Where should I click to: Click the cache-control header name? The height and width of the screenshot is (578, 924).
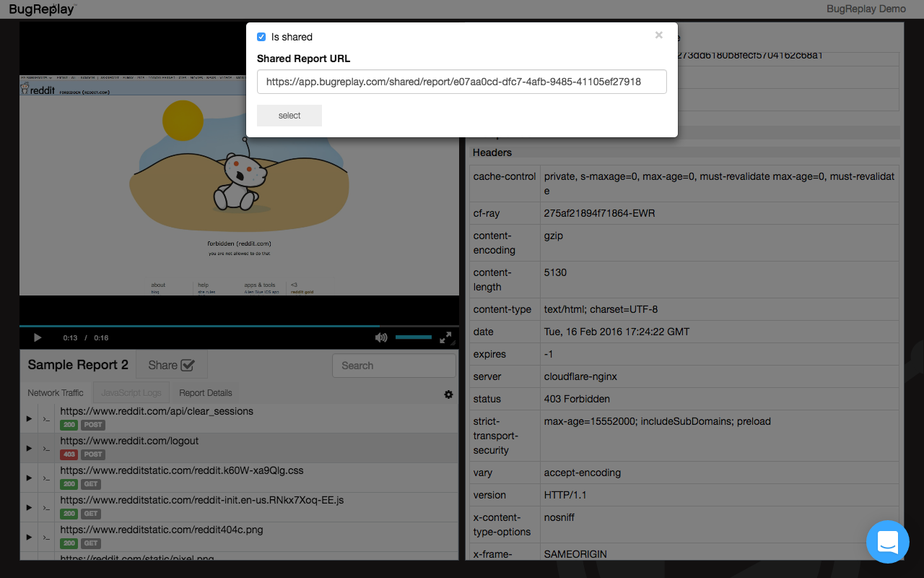point(505,176)
